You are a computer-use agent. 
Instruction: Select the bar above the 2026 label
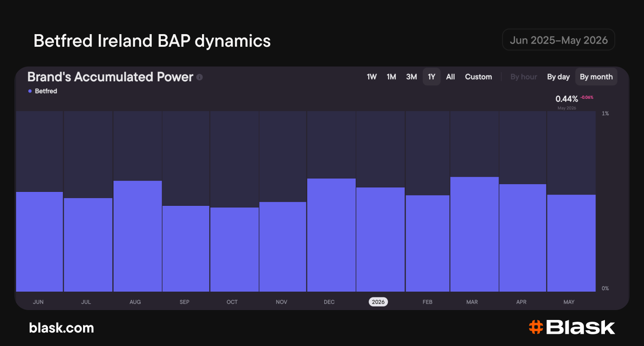pos(381,240)
